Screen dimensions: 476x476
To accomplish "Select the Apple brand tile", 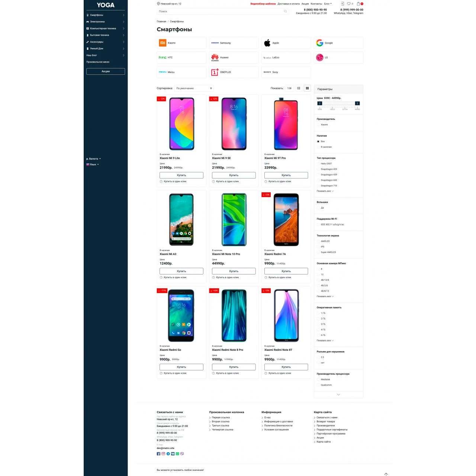I will click(x=286, y=43).
